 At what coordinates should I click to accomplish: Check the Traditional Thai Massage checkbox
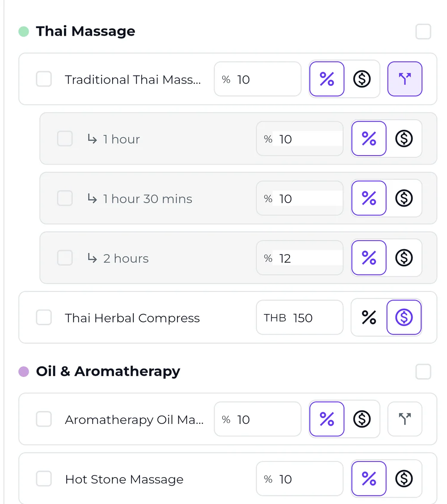(44, 79)
